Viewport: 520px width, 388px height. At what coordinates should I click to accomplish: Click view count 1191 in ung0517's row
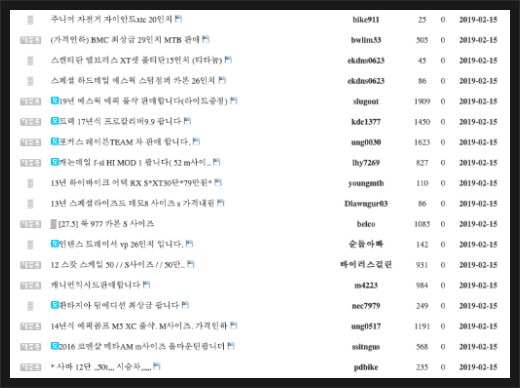point(422,326)
